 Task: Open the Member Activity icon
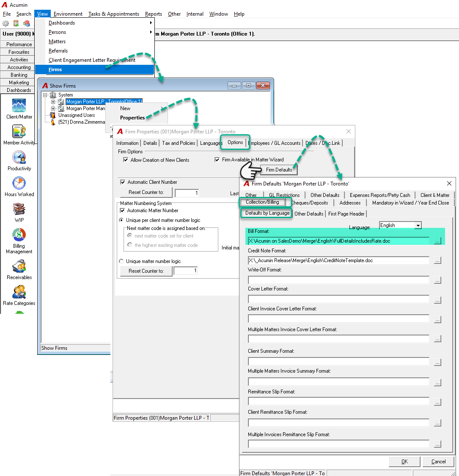click(x=19, y=131)
